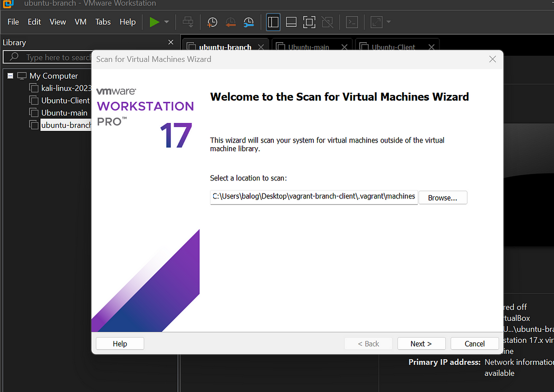The image size is (554, 392).
Task: Close the Library panel
Action: click(170, 42)
